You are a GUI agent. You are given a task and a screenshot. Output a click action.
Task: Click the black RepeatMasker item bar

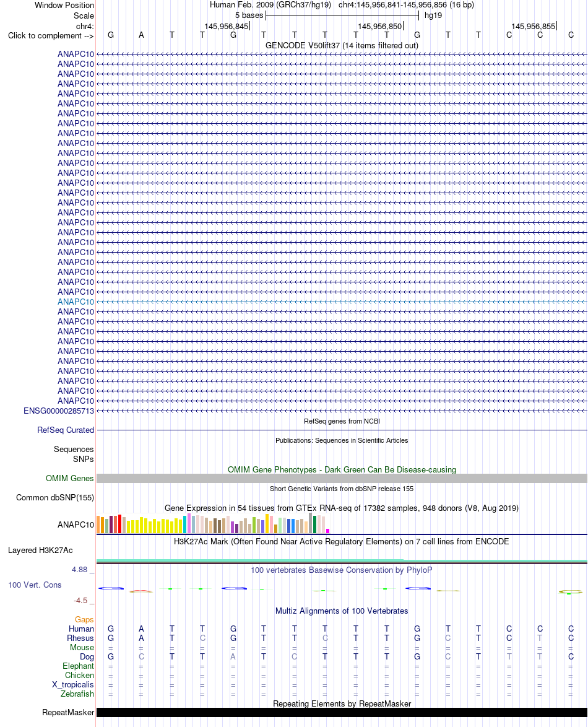[x=342, y=713]
